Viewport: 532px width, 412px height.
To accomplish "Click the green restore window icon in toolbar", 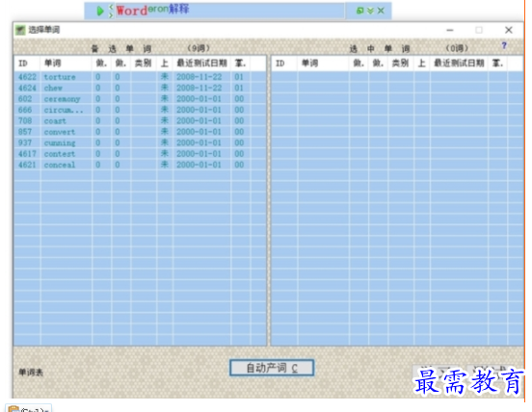I will [x=360, y=11].
